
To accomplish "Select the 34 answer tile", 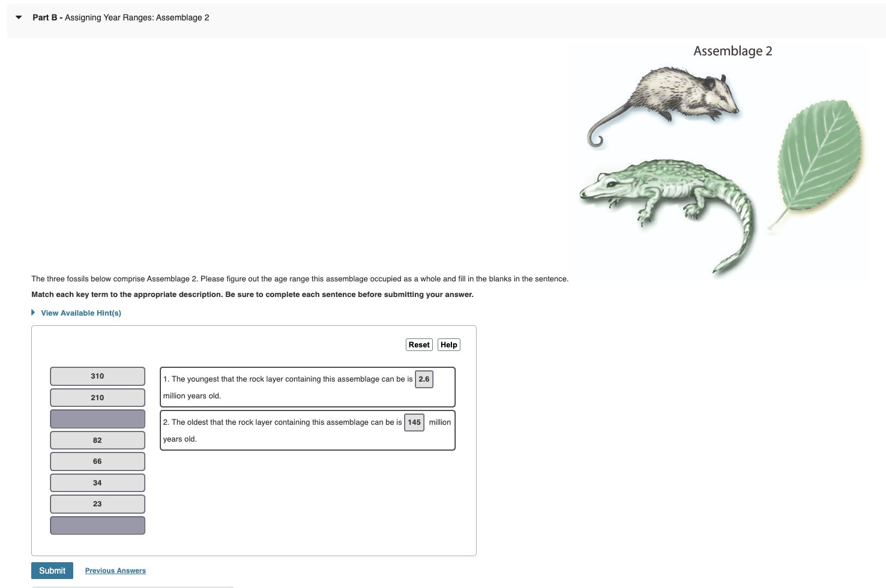I will point(97,482).
